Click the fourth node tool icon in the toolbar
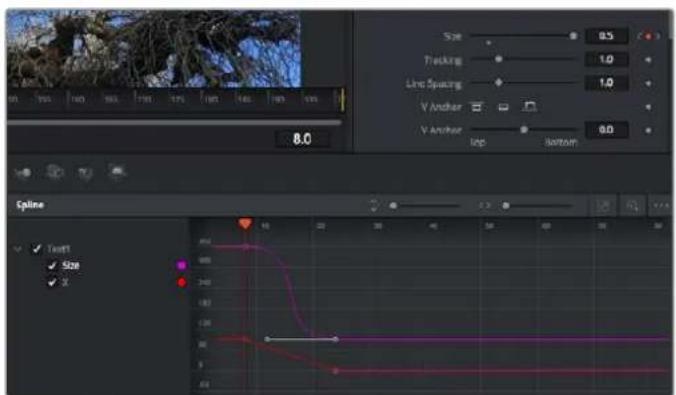The image size is (676, 395). tap(117, 172)
